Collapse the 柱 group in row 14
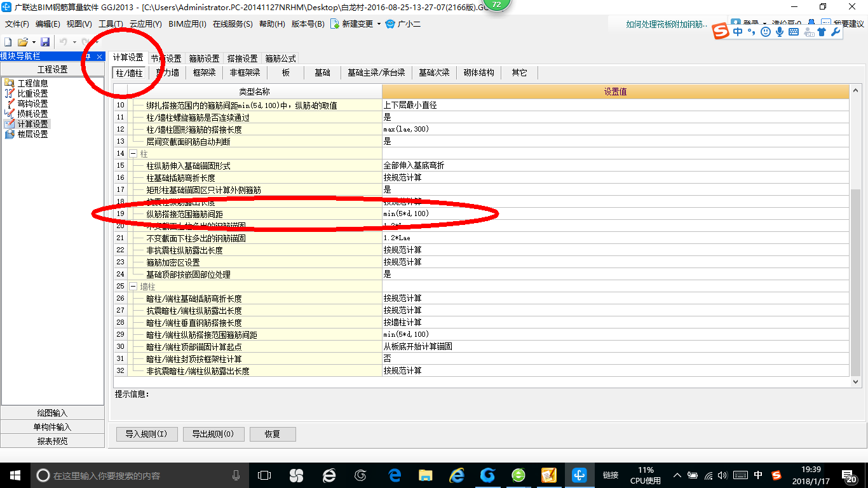This screenshot has width=868, height=488. [x=133, y=154]
